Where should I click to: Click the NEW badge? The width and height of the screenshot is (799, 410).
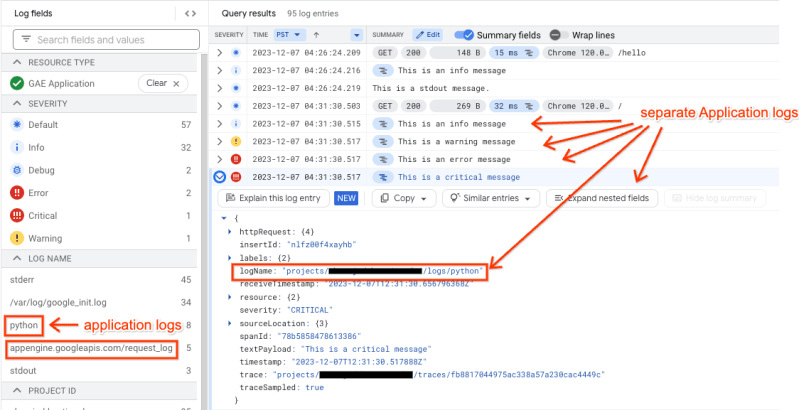347,198
